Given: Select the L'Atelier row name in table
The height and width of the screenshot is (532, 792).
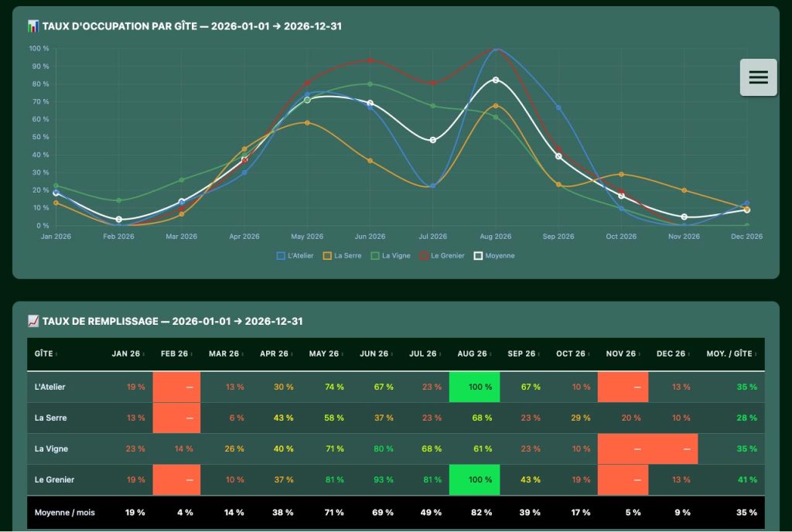Looking at the screenshot, I should pyautogui.click(x=50, y=387).
